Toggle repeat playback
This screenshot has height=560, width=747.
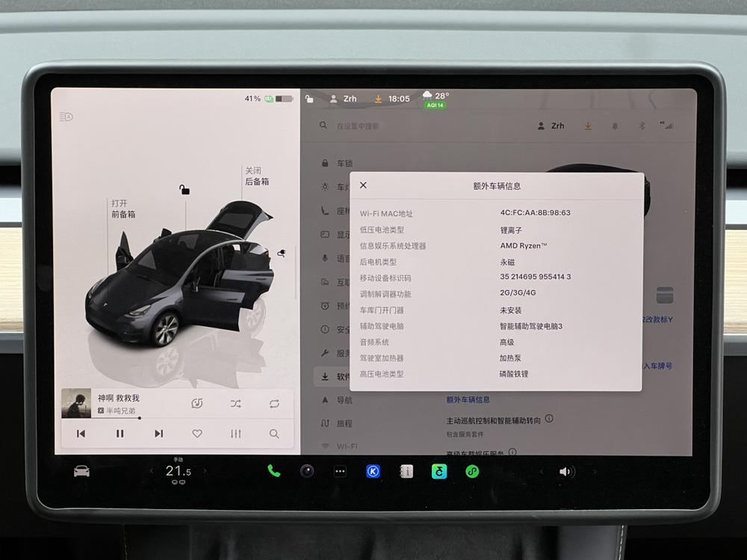(x=274, y=404)
